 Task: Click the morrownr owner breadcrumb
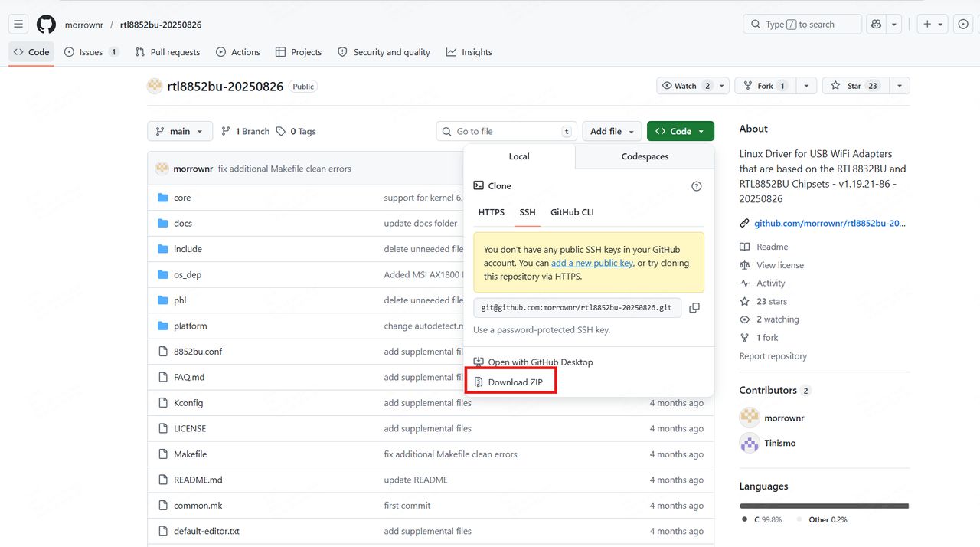[84, 25]
